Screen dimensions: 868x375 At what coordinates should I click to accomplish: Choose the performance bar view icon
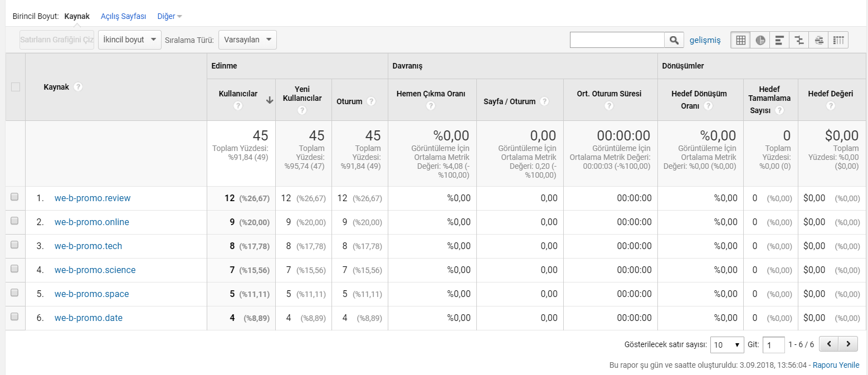point(779,40)
